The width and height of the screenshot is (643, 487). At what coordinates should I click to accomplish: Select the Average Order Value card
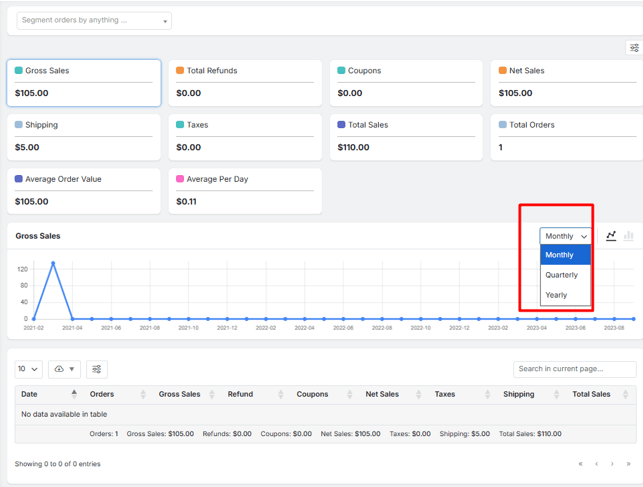(x=84, y=190)
